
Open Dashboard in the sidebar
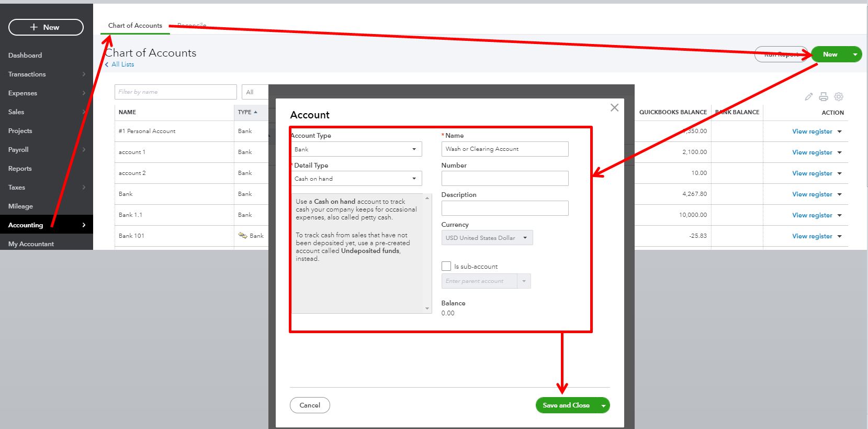(25, 56)
